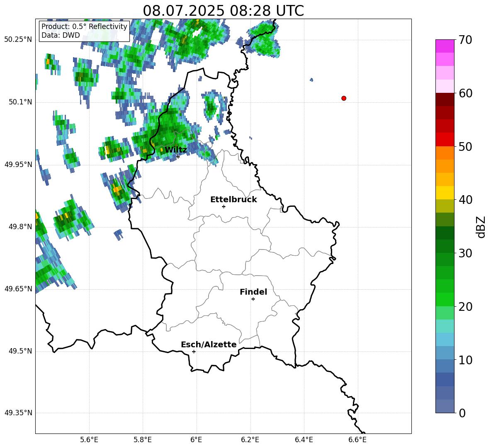Click the 70 tick on colorbar

tap(465, 40)
